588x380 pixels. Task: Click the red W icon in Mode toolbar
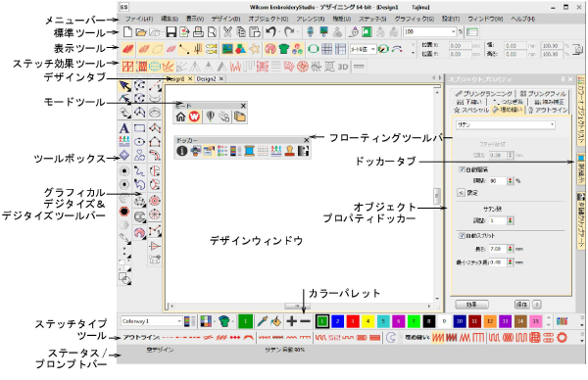pos(194,117)
